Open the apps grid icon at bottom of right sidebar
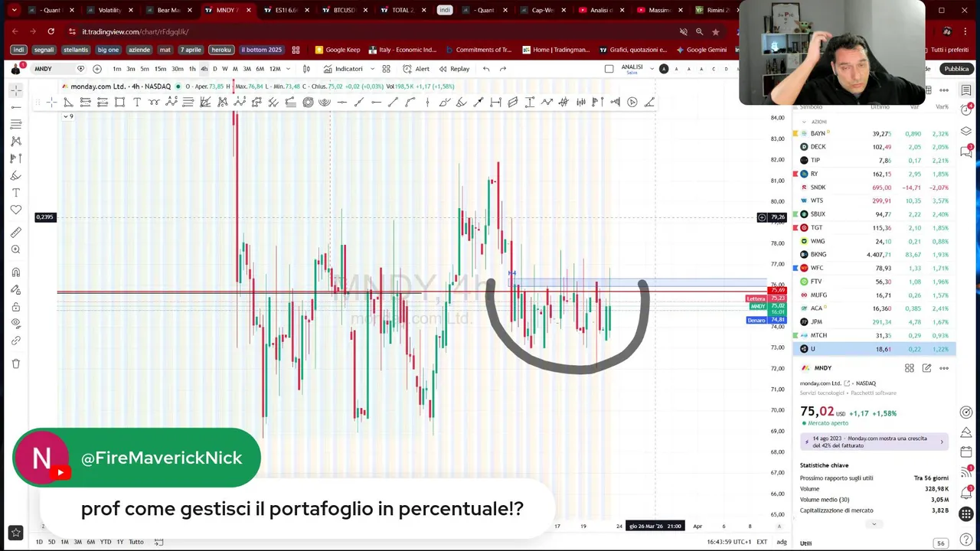Image resolution: width=980 pixels, height=551 pixels. coord(966,514)
